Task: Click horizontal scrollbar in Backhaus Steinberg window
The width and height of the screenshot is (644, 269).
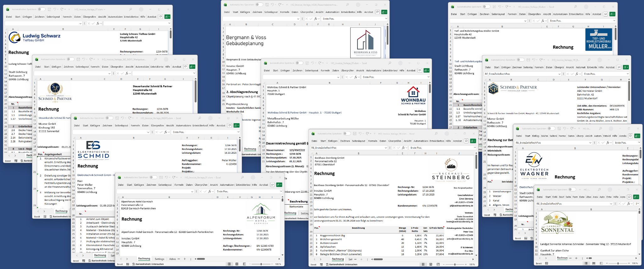Action: pos(378,259)
